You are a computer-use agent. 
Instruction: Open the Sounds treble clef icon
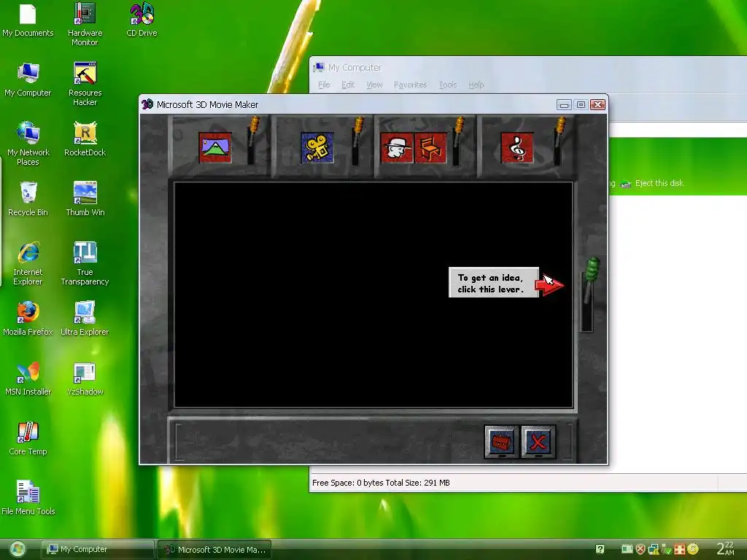pos(517,147)
